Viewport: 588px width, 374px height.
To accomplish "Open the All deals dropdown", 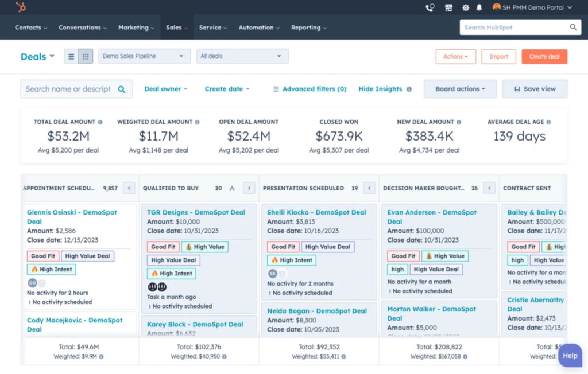I will coord(242,56).
